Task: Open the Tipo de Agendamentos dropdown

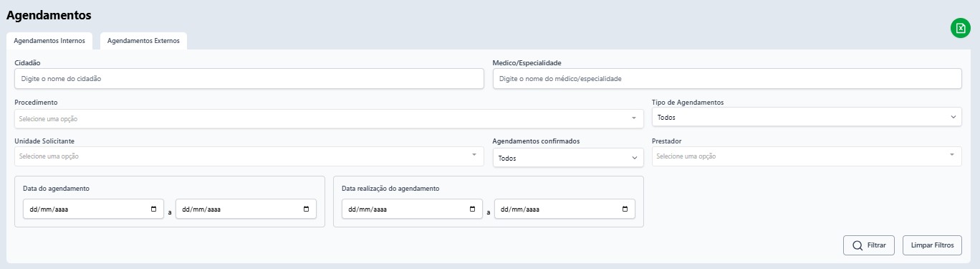Action: coord(807,117)
